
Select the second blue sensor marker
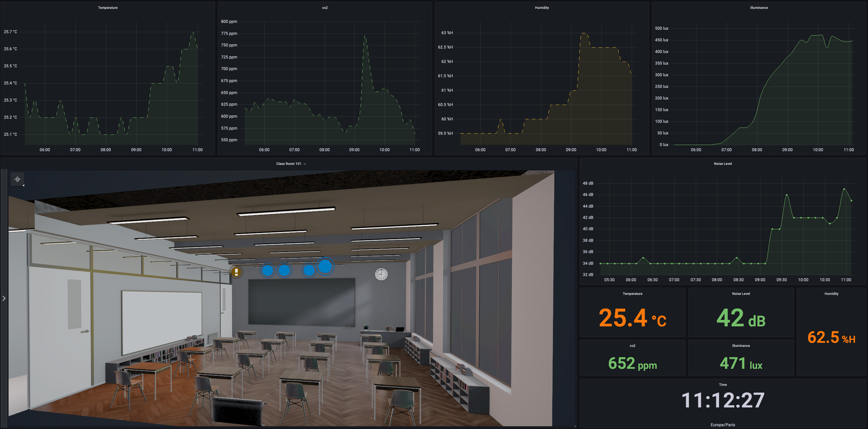coord(284,271)
